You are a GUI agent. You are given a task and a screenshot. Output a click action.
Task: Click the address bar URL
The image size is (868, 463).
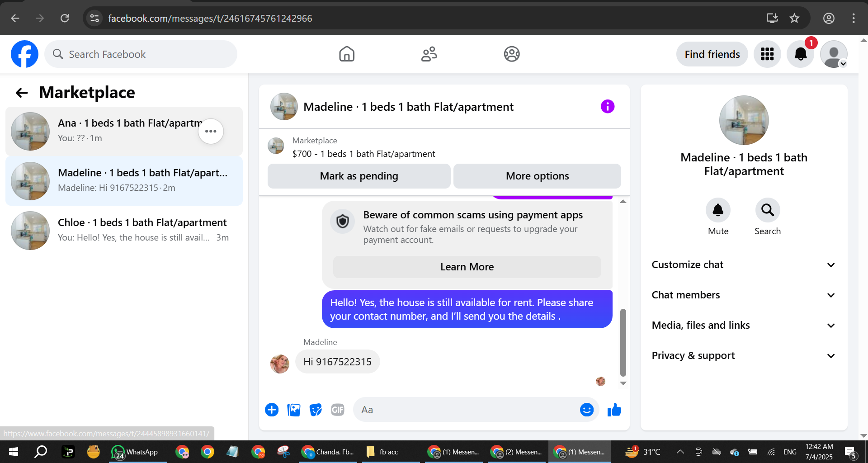click(210, 18)
